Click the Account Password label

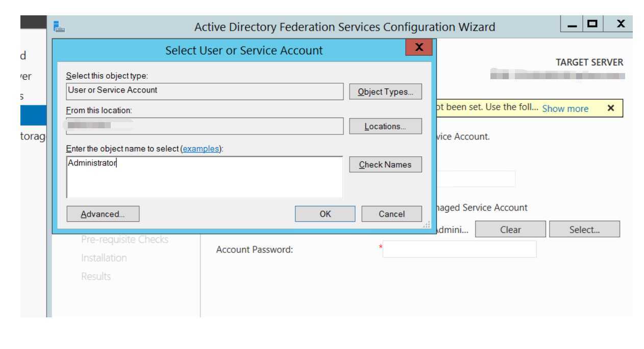(255, 250)
